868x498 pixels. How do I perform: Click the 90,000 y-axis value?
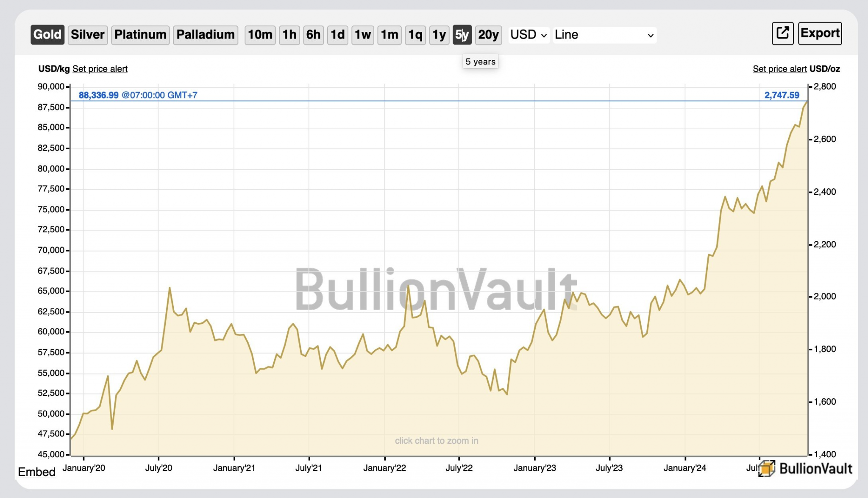pos(51,87)
